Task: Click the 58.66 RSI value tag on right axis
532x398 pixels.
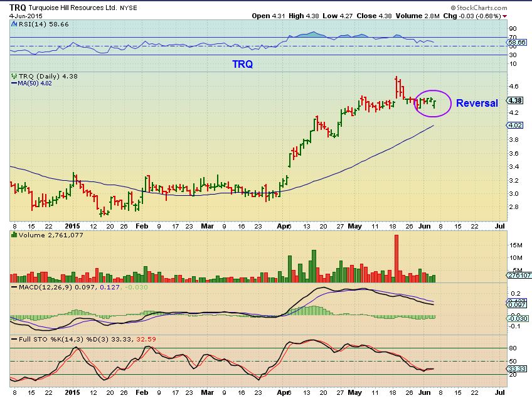Action: coord(517,43)
